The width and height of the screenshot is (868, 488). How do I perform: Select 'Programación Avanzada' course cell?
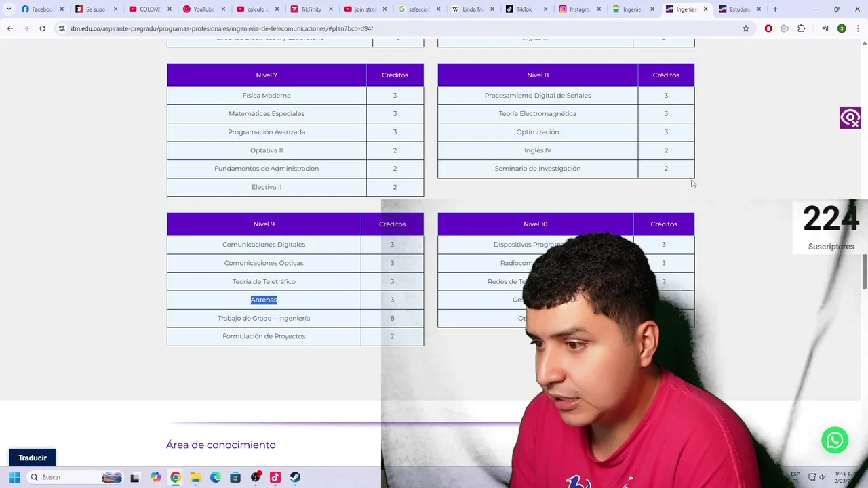pyautogui.click(x=267, y=132)
